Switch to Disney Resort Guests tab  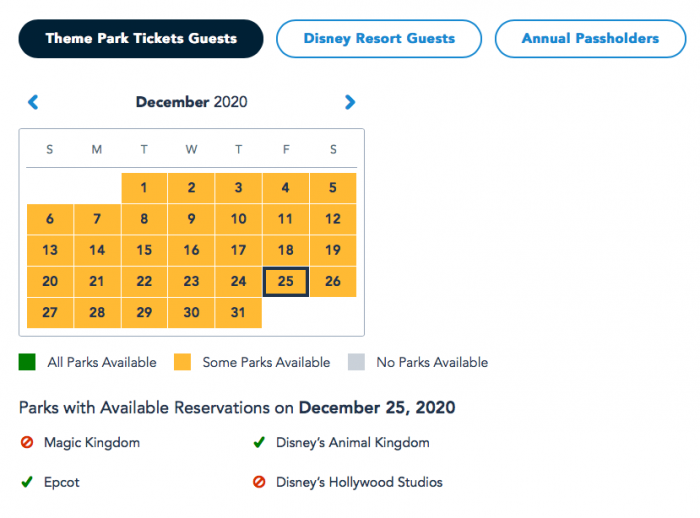[x=379, y=39]
